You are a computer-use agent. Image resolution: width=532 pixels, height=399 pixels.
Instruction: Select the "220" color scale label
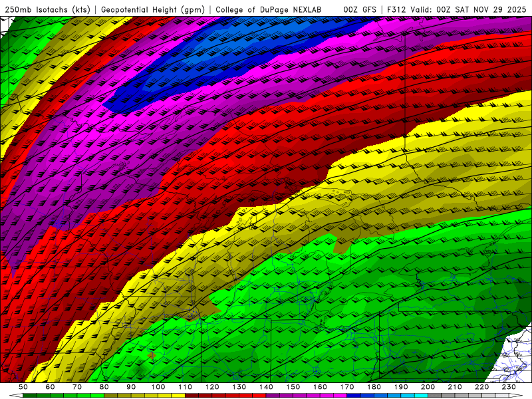tap(481, 387)
